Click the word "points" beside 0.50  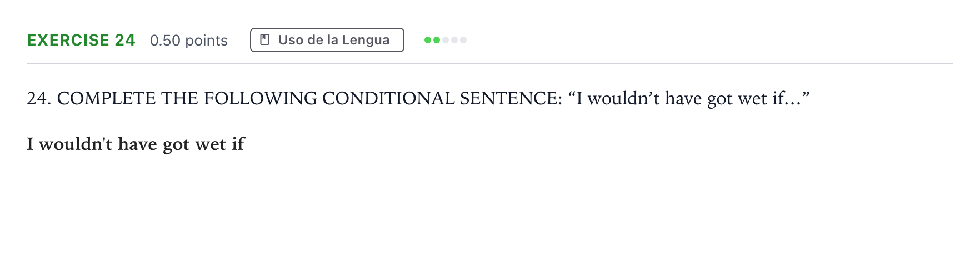pyautogui.click(x=207, y=41)
